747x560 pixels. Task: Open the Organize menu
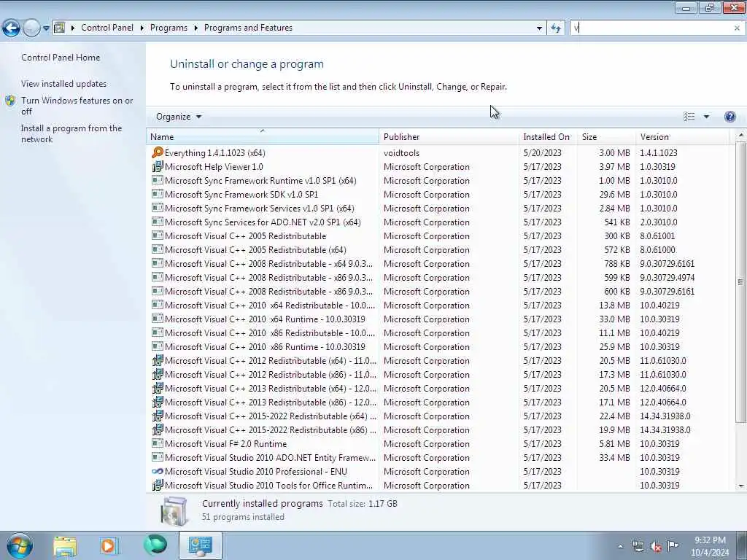pyautogui.click(x=179, y=117)
